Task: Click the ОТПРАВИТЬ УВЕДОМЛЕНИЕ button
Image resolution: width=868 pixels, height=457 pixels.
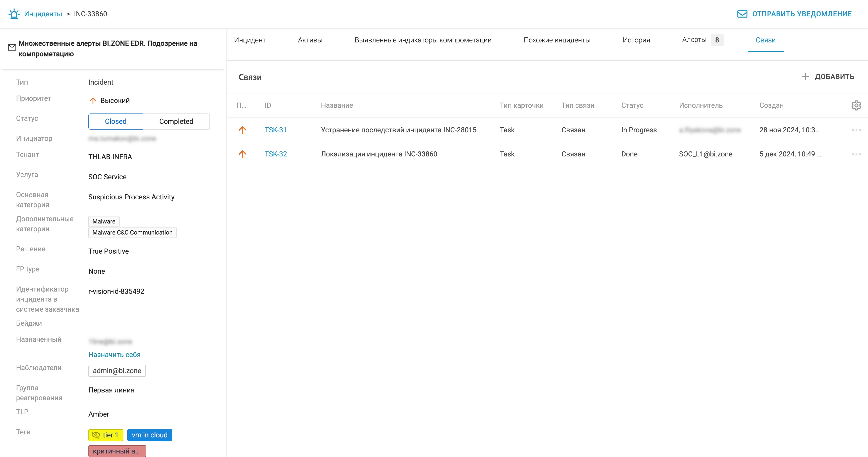Action: (x=795, y=14)
